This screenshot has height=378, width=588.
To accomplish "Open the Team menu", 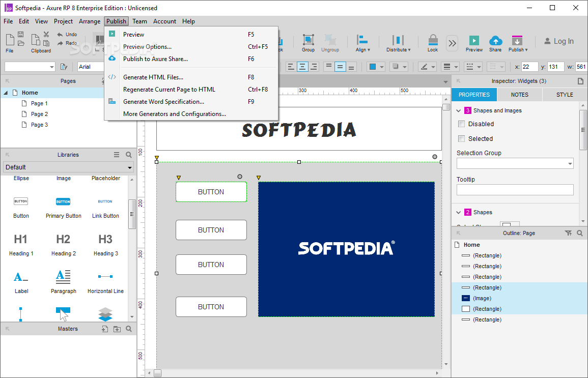I will [139, 21].
